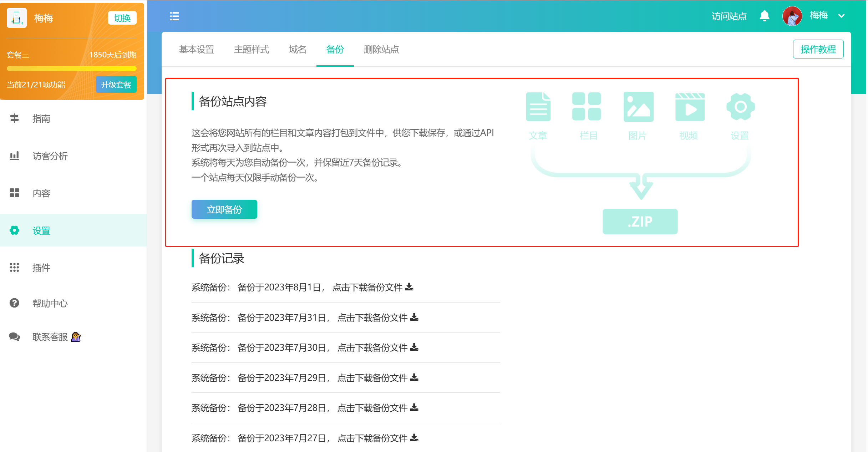Screen dimensions: 868x452
Task: Switch to the 域名 tab
Action: tap(298, 49)
